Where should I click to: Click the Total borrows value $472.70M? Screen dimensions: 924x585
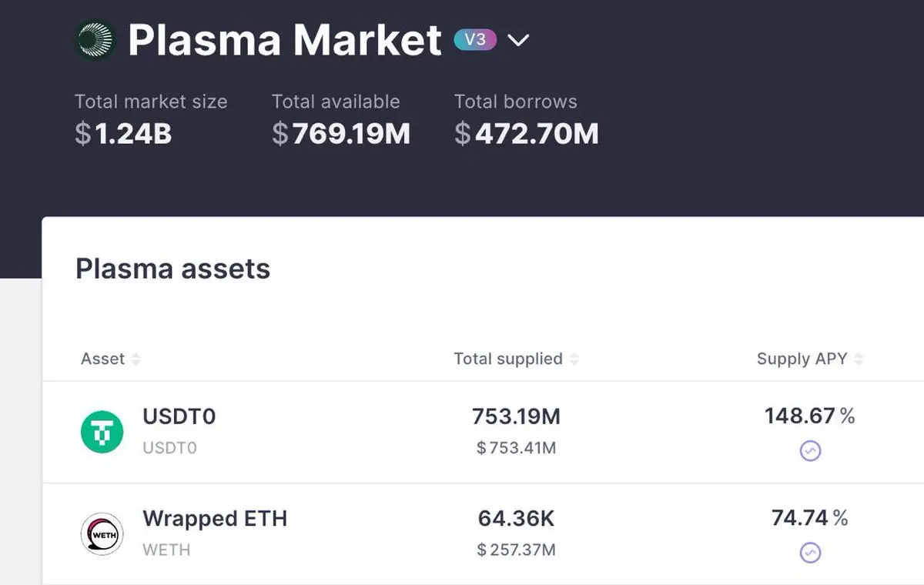[x=527, y=134]
